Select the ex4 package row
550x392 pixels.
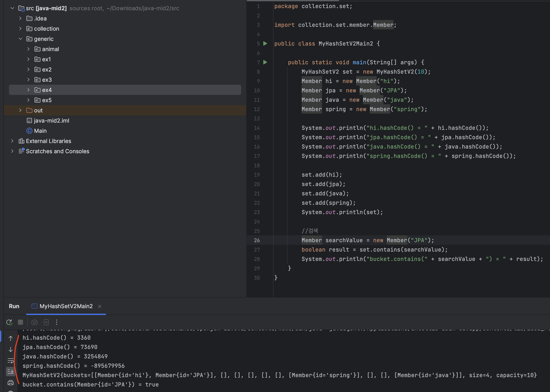pos(125,90)
